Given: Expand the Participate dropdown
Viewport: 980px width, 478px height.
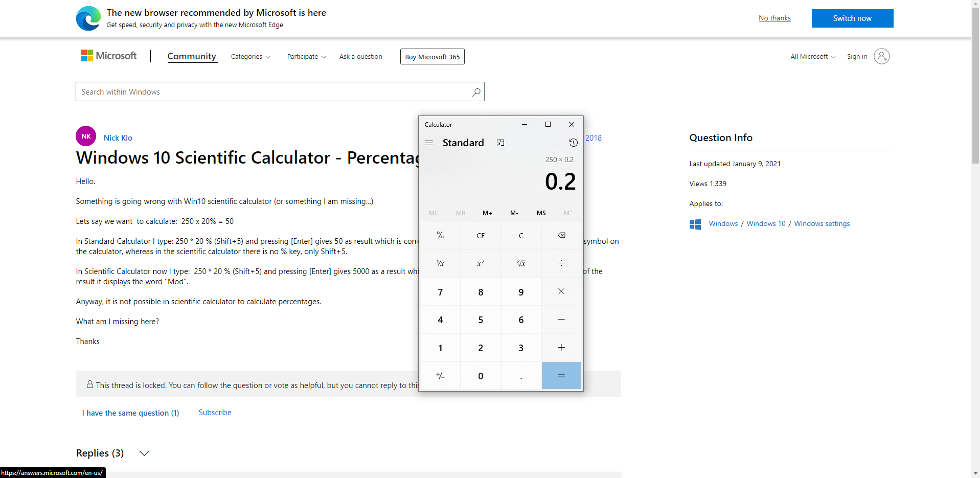Looking at the screenshot, I should [306, 57].
